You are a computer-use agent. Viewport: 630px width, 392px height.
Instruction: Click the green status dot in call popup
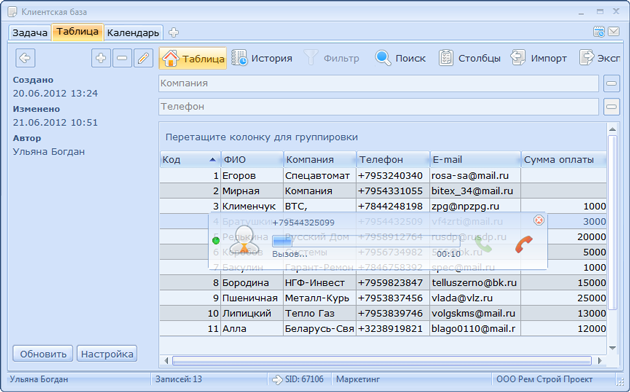pyautogui.click(x=216, y=241)
